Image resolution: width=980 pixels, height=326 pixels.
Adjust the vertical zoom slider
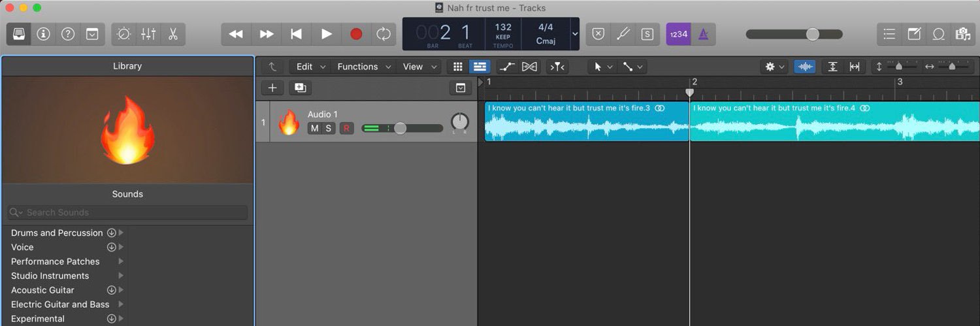(x=898, y=67)
